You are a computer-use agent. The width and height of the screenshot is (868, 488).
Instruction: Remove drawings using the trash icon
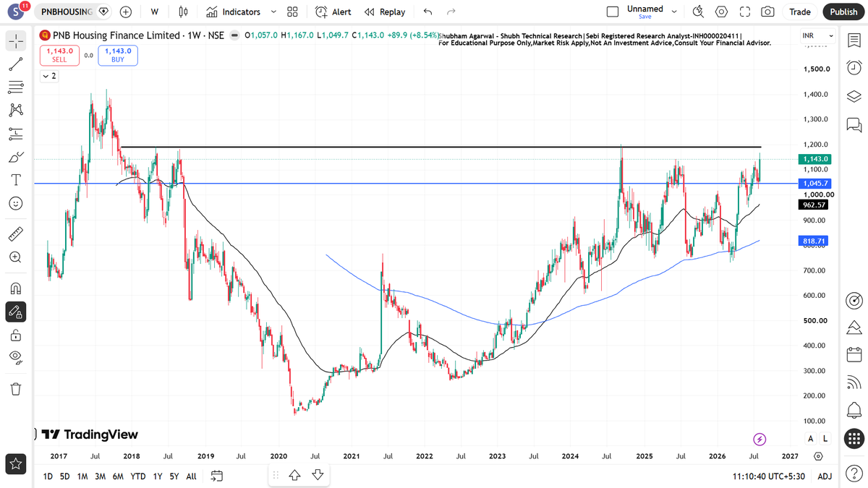tap(16, 389)
